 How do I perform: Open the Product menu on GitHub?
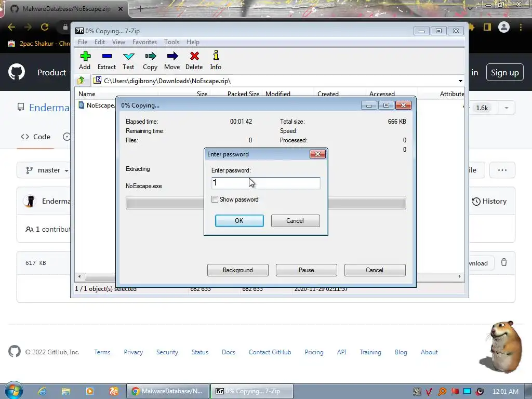coord(51,72)
